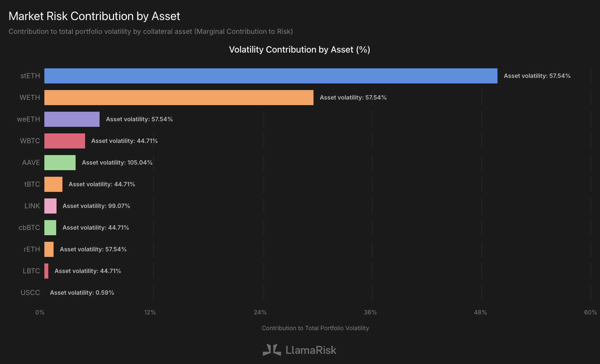The image size is (600, 364).
Task: Select the pink LINK bar
Action: click(x=50, y=206)
